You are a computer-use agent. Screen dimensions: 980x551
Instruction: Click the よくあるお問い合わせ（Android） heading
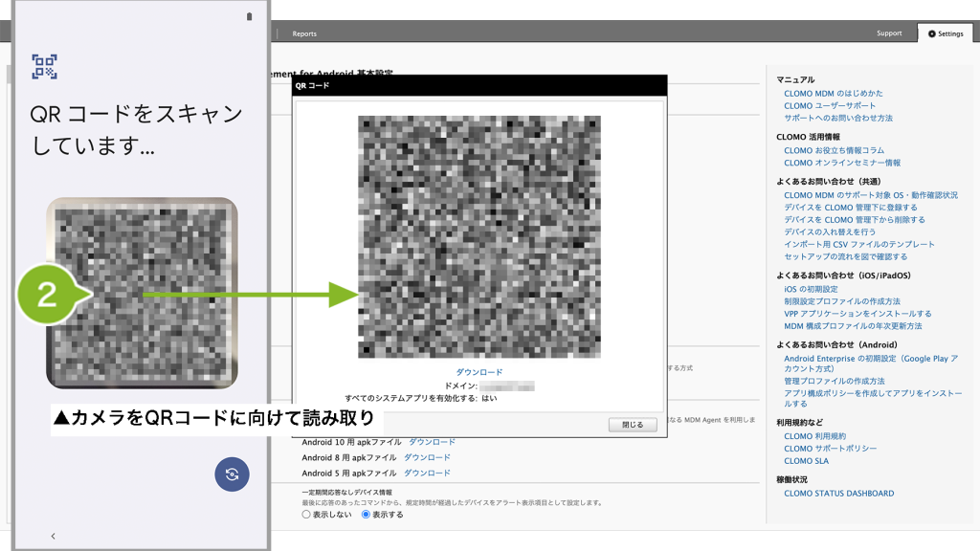[836, 344]
